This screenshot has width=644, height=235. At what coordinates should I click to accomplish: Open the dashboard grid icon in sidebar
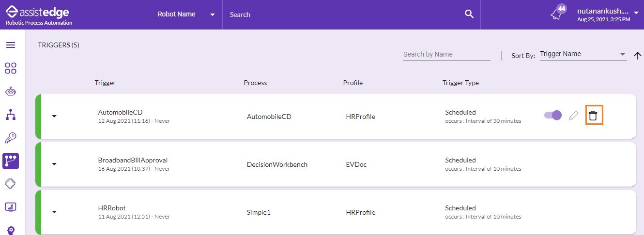point(11,68)
